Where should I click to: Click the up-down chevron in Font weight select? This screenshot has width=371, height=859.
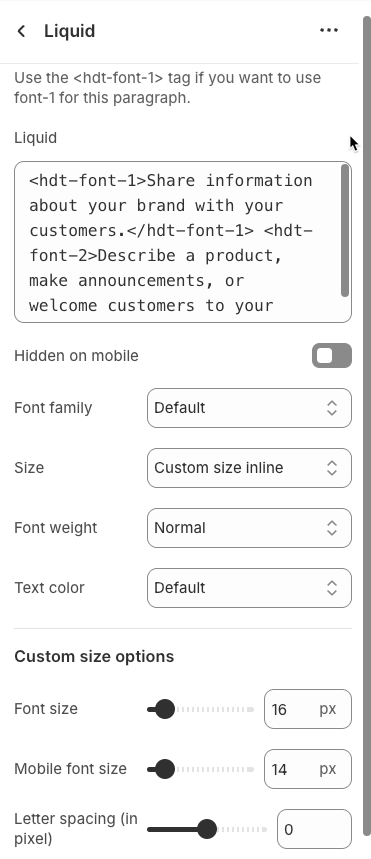point(332,528)
